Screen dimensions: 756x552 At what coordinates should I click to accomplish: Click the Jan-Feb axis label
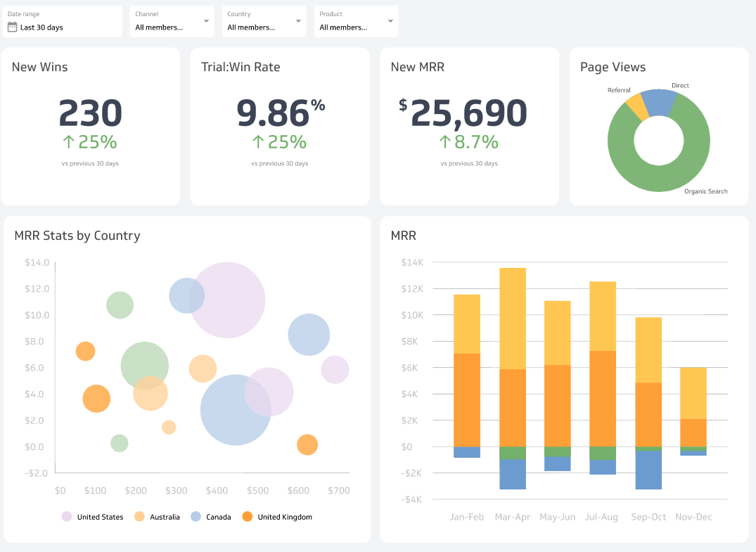pyautogui.click(x=467, y=517)
